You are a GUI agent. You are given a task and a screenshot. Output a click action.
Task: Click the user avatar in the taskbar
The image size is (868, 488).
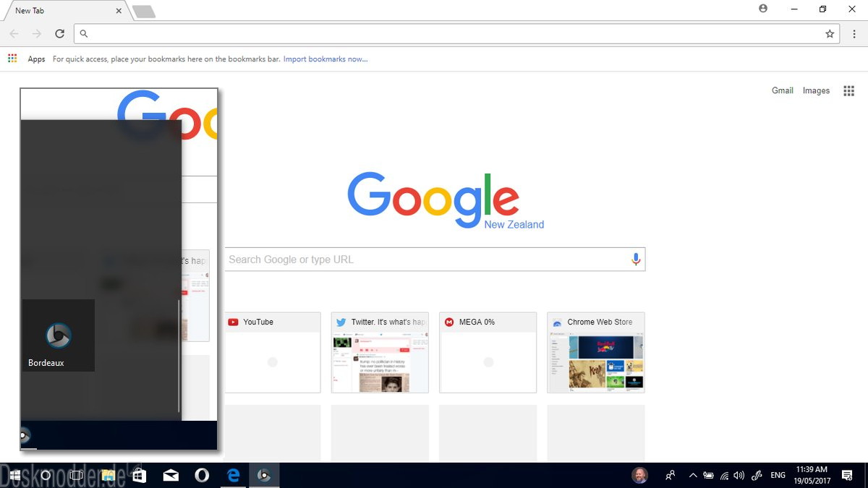point(639,475)
